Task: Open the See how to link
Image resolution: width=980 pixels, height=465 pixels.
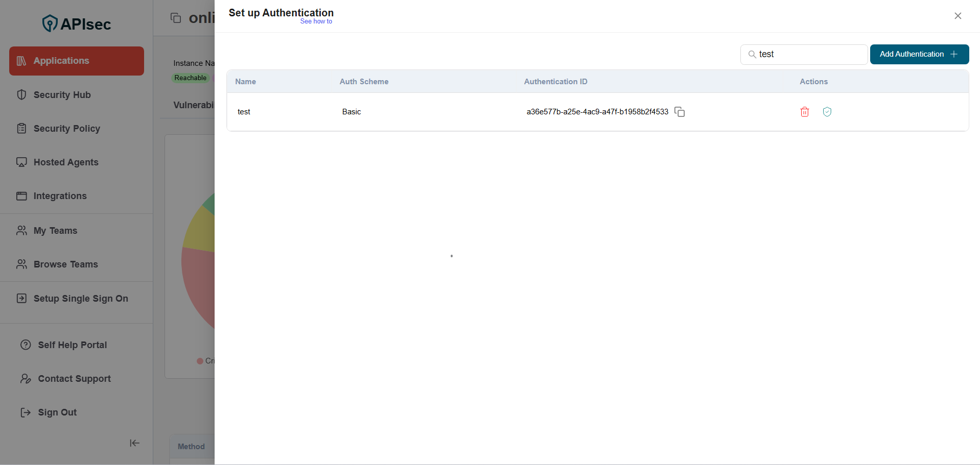Action: [x=316, y=21]
